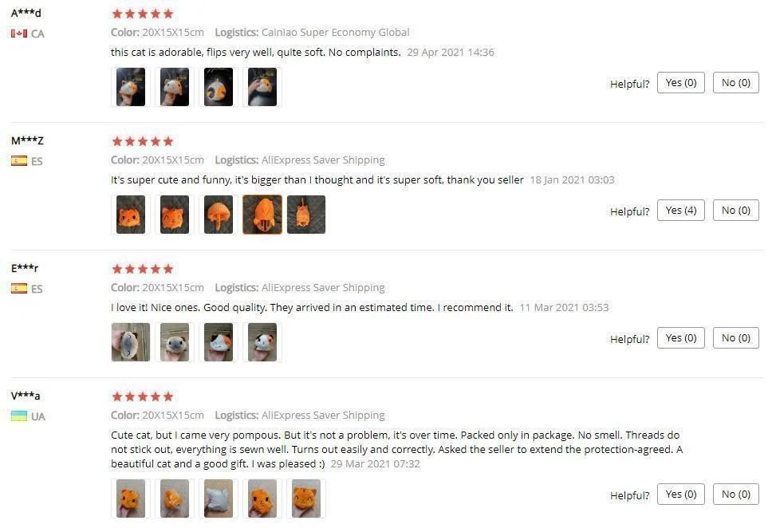Open fourth photo in A***d's review
The height and width of the screenshot is (532, 776).
(x=262, y=87)
